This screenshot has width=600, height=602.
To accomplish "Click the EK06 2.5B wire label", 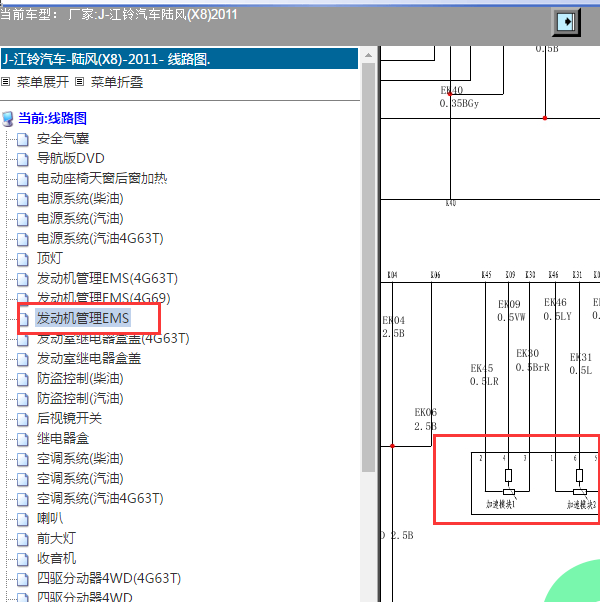I will [425, 419].
